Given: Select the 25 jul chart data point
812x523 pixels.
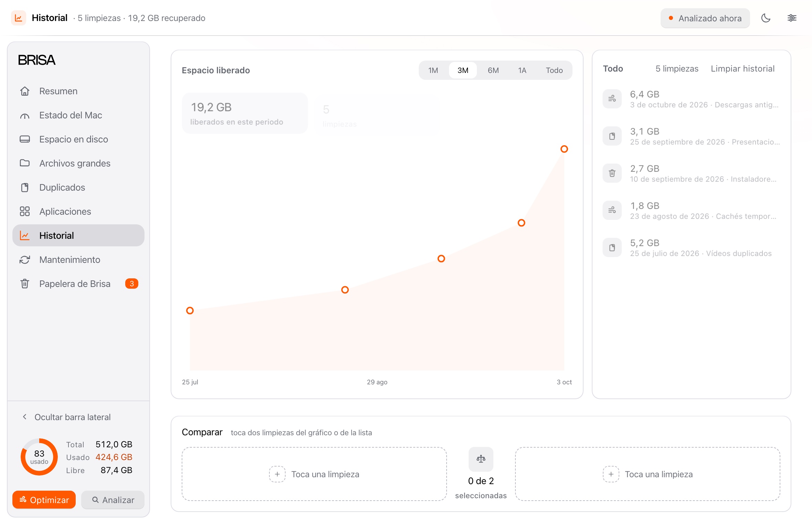Looking at the screenshot, I should 190,311.
